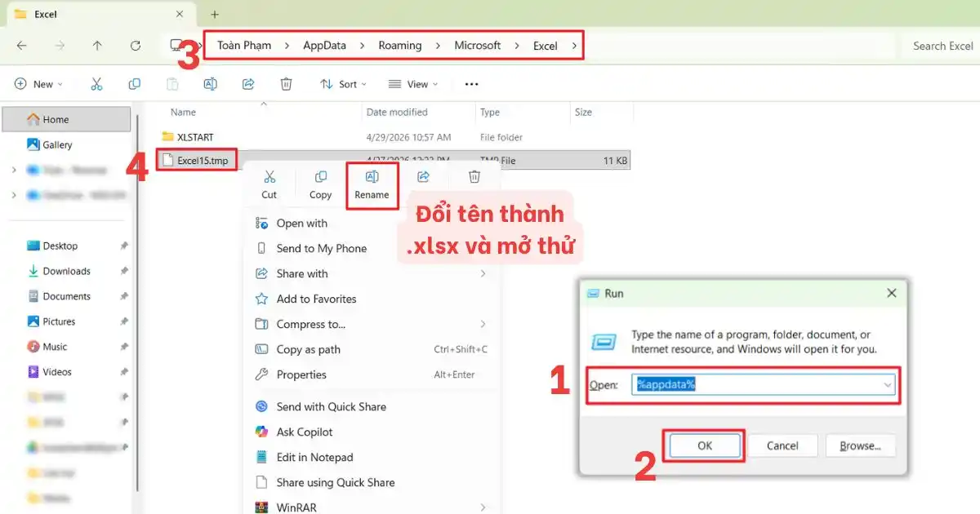Image resolution: width=980 pixels, height=514 pixels.
Task: Select Send with Quick Share
Action: [x=372, y=407]
